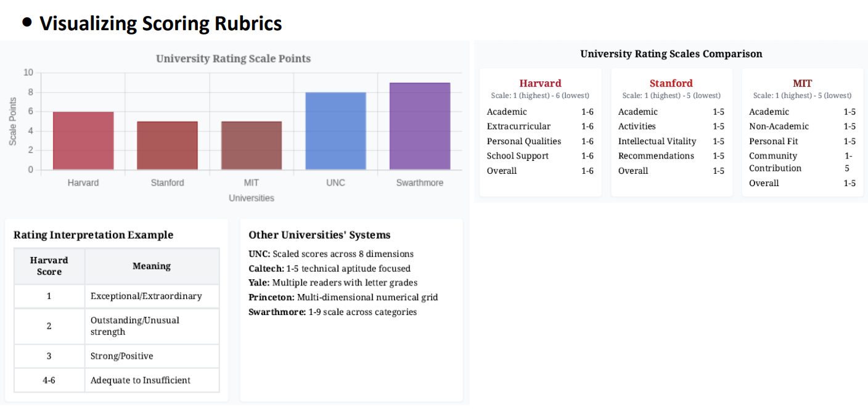The height and width of the screenshot is (413, 868).
Task: Click Stanford's "Scale: 1 (highest) - 5 (lowest)" subtitle
Action: [671, 96]
